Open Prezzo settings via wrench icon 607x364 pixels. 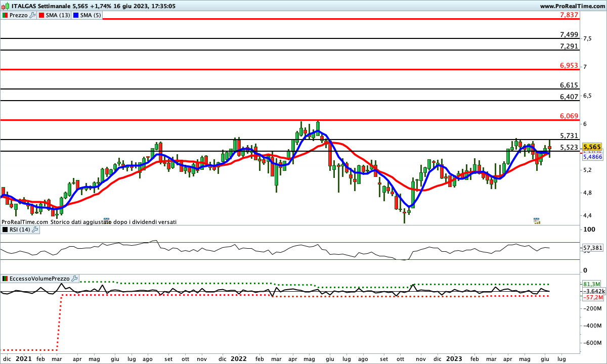(x=33, y=15)
